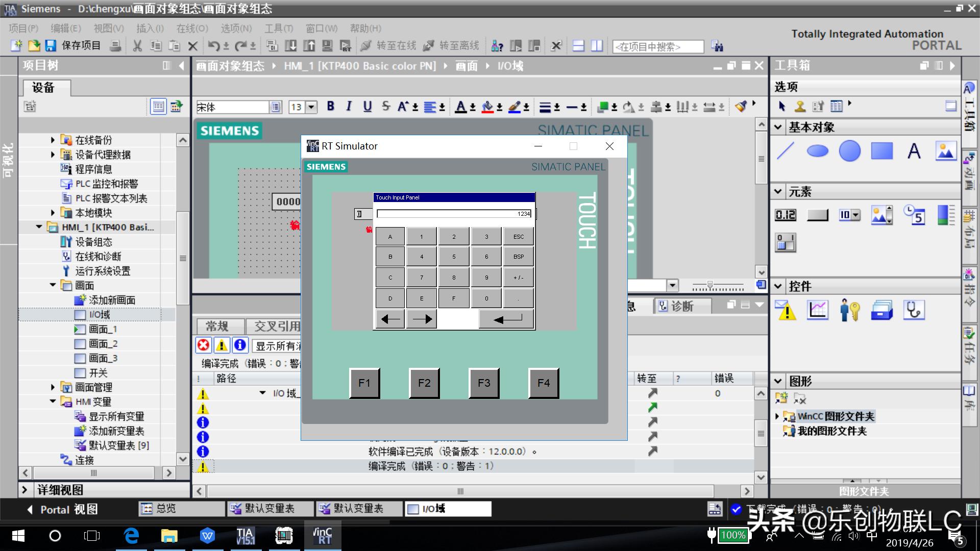This screenshot has height=551, width=980.
Task: Collapse the 控件 section
Action: tap(778, 286)
